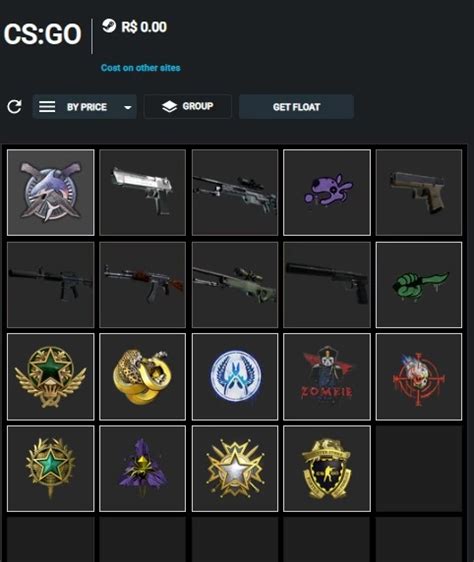The width and height of the screenshot is (474, 562).
Task: Select the gold leopard ring pin item
Action: click(143, 377)
